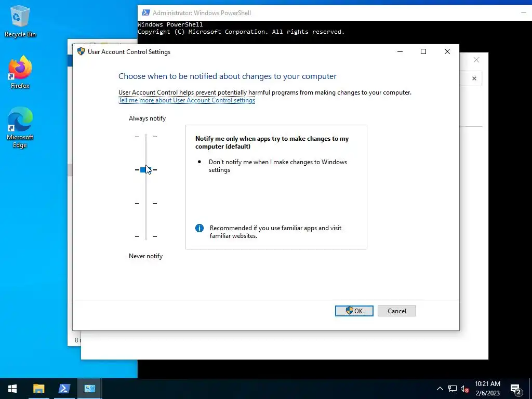Click the blue info icon beside Recommended text
This screenshot has width=532, height=399.
click(x=199, y=228)
